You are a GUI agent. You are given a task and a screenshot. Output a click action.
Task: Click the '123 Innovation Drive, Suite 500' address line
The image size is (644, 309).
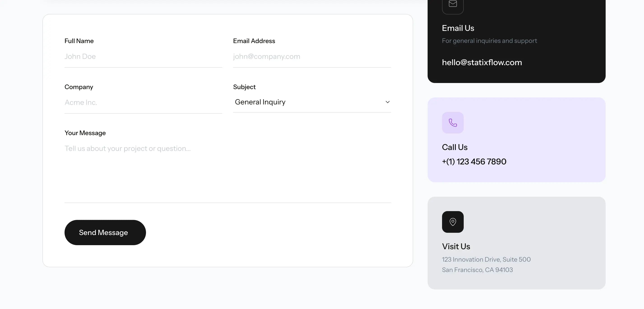(x=486, y=260)
